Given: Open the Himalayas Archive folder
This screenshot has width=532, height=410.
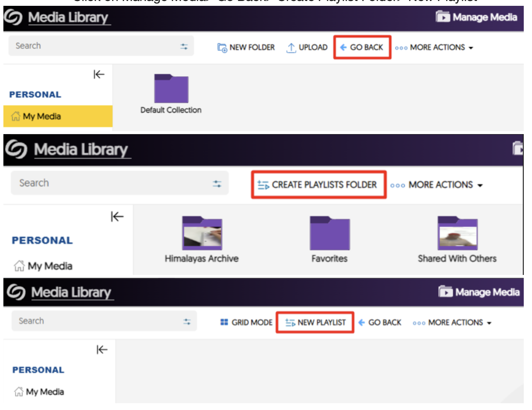Looking at the screenshot, I should click(201, 234).
